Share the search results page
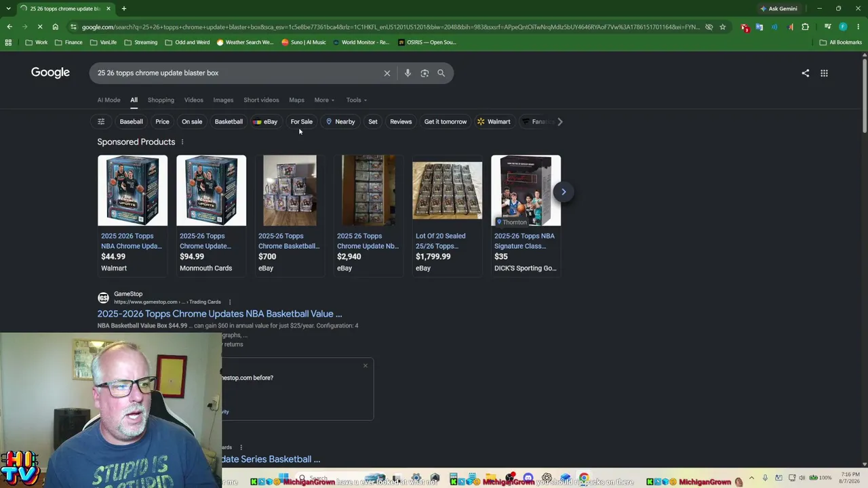Screen dimensions: 868x488 point(806,73)
